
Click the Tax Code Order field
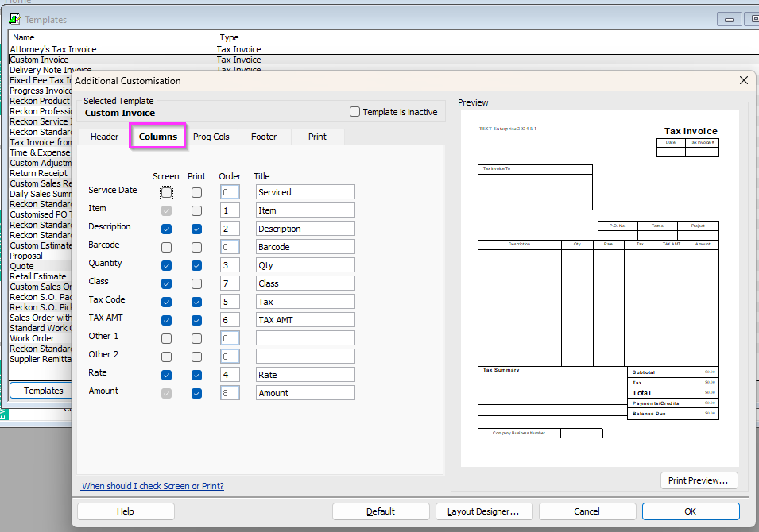[230, 301]
